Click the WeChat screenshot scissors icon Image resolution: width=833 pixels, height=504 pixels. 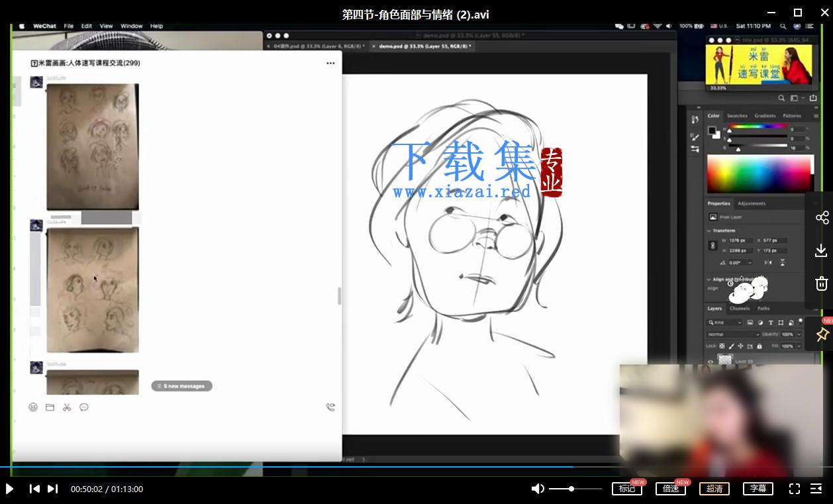click(x=67, y=407)
